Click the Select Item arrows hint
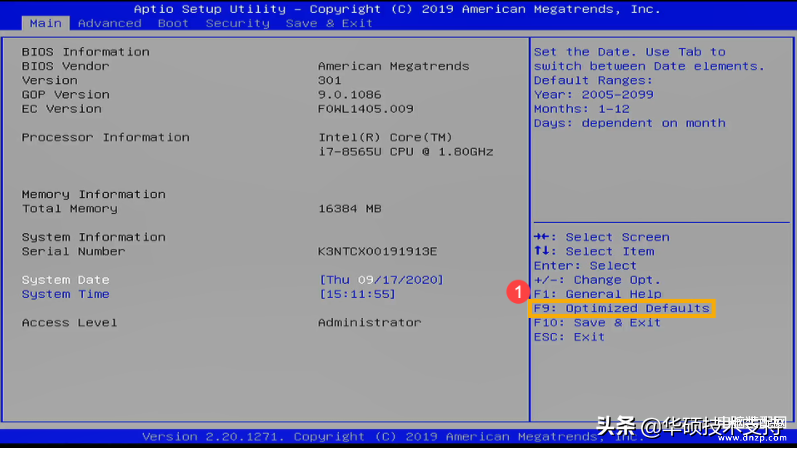 point(594,251)
